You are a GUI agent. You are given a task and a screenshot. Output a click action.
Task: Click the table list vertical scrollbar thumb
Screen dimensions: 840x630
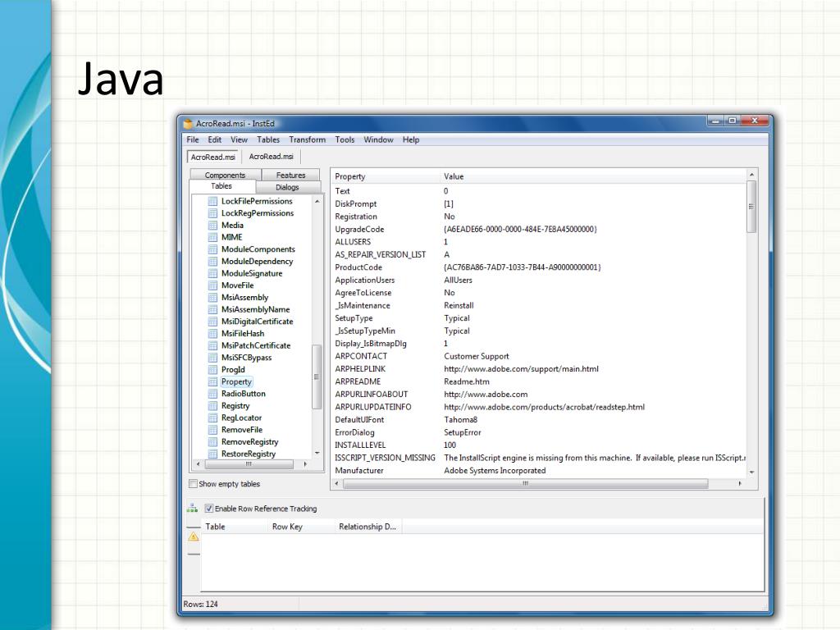tap(317, 377)
